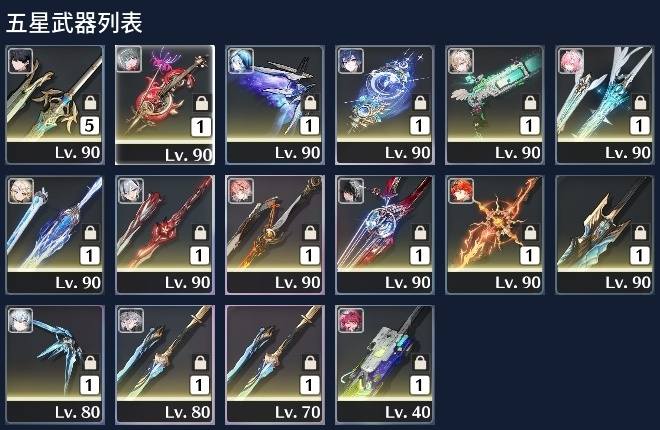Select the crimson sword in second row
Viewport: 660px width, 430px height.
(165, 235)
